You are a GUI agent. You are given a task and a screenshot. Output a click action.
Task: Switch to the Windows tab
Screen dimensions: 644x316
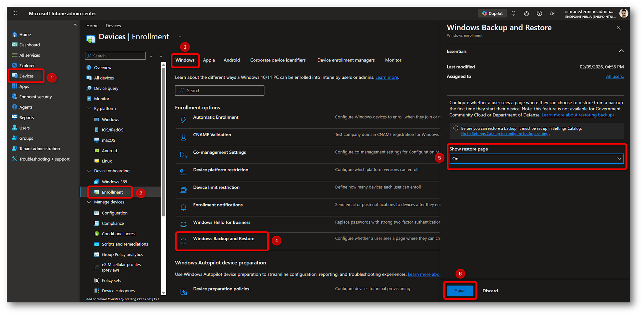[185, 60]
